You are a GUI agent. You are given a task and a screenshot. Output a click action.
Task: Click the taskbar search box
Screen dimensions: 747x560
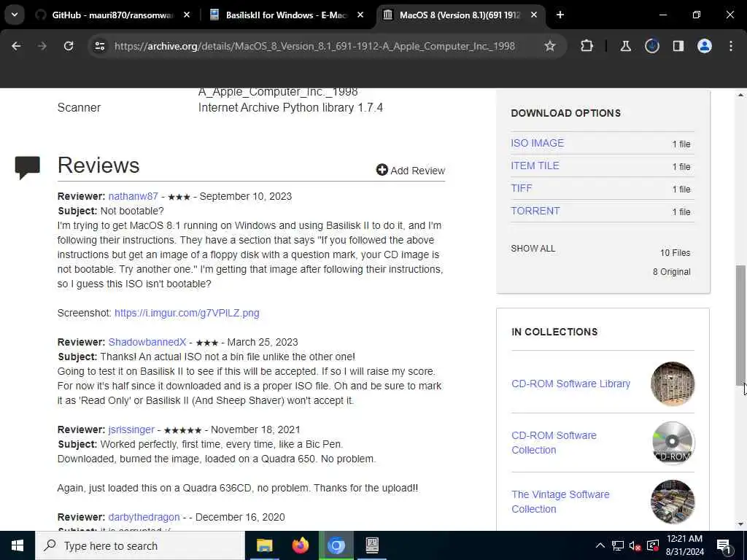click(140, 545)
